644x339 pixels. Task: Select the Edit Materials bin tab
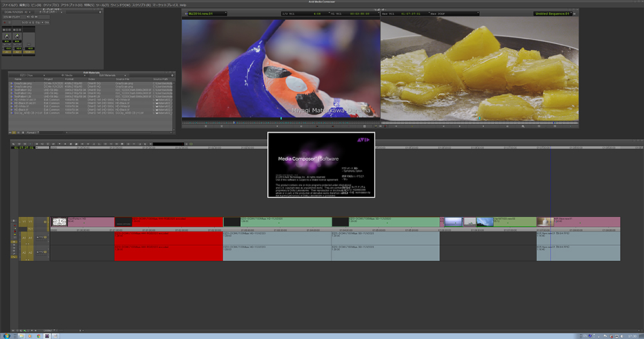[x=108, y=75]
